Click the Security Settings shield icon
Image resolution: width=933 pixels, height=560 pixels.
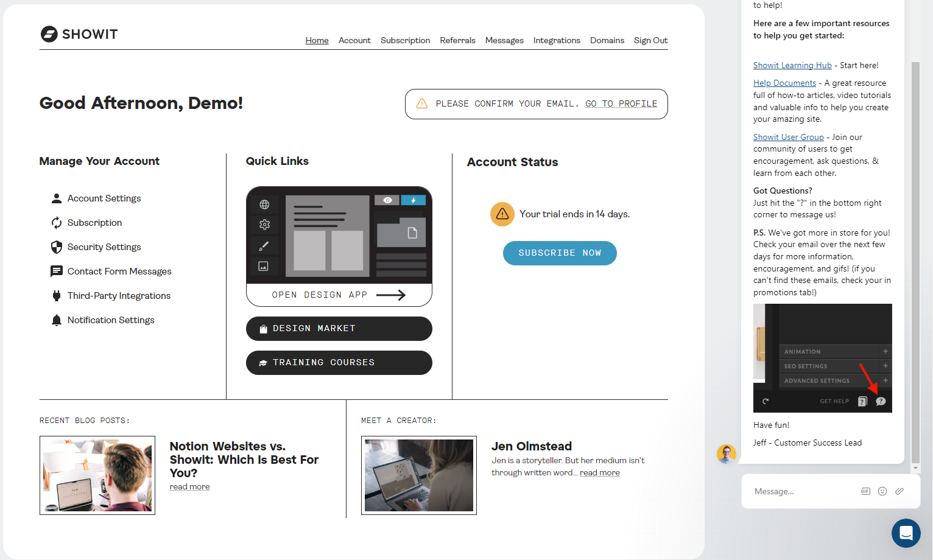tap(57, 247)
